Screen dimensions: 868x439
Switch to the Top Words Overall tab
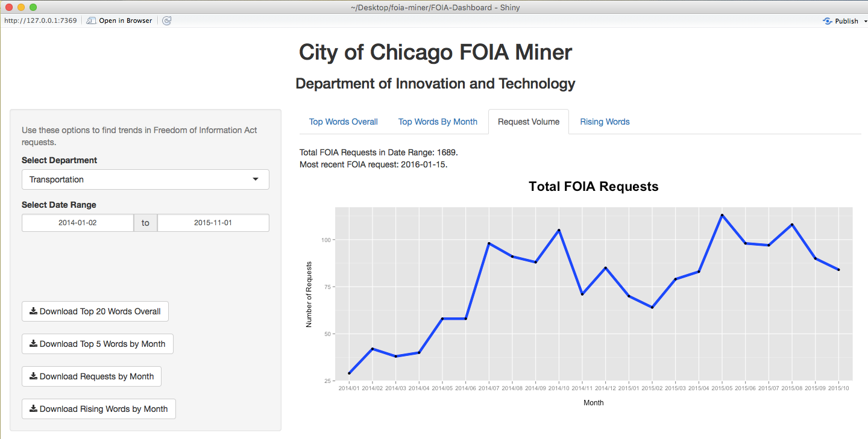[344, 122]
